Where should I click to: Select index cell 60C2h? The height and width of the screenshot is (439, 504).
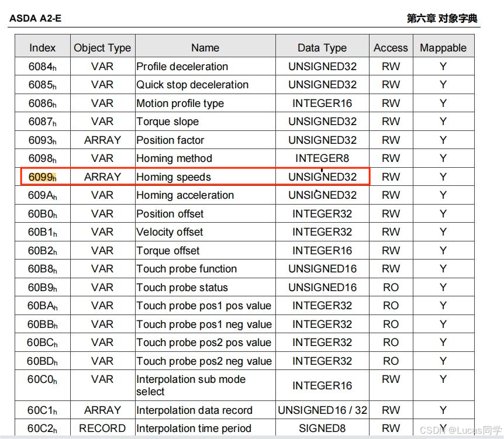click(43, 428)
